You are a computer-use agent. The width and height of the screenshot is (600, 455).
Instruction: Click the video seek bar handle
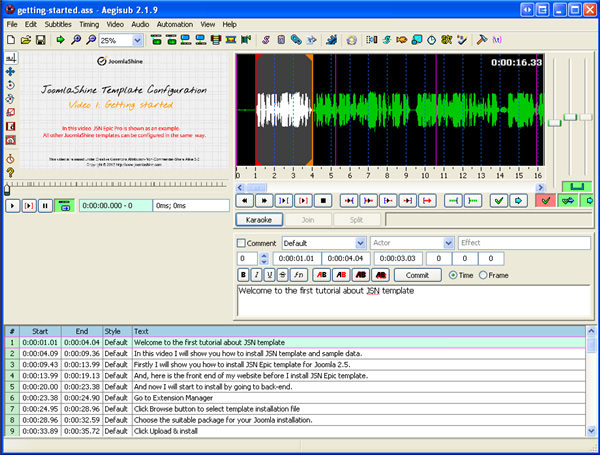pos(7,190)
